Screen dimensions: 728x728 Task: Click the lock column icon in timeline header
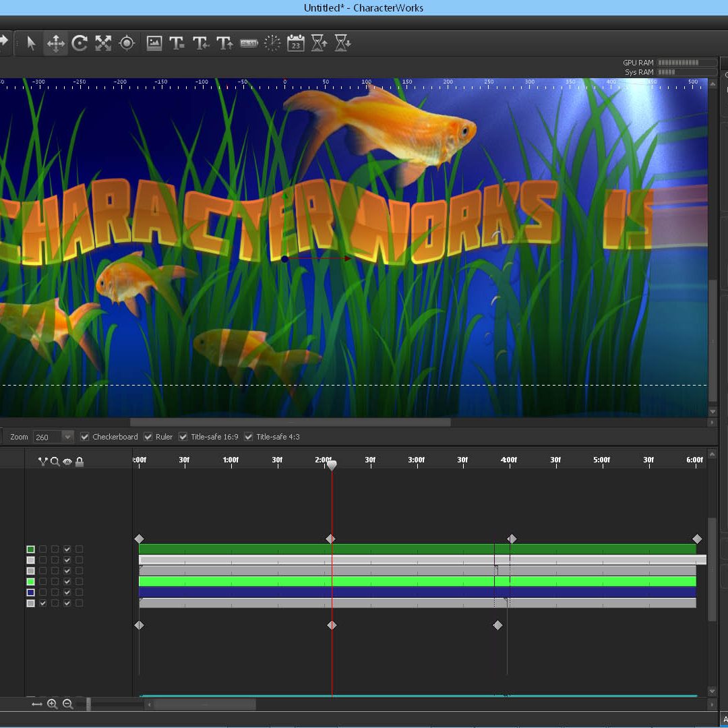(x=80, y=462)
